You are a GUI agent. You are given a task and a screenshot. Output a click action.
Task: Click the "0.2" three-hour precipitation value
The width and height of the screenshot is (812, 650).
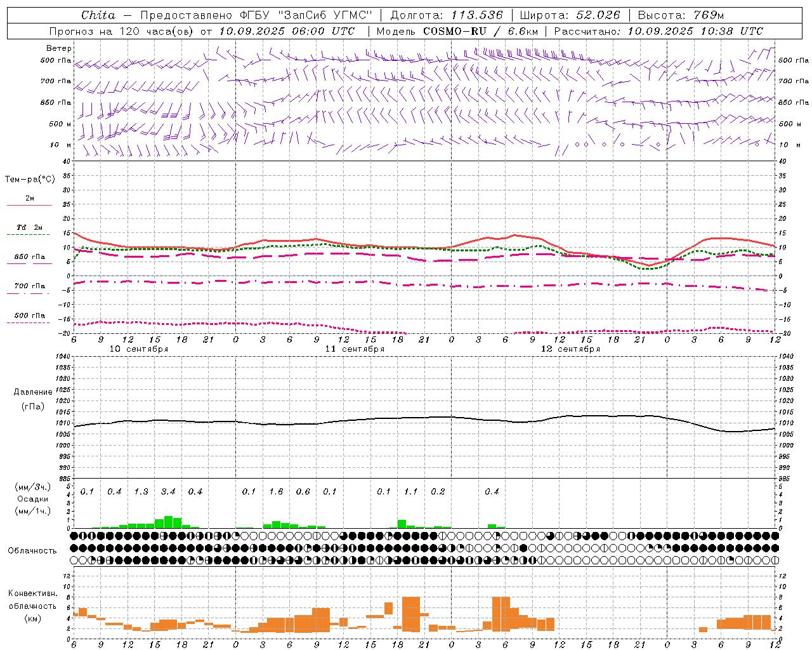click(438, 492)
